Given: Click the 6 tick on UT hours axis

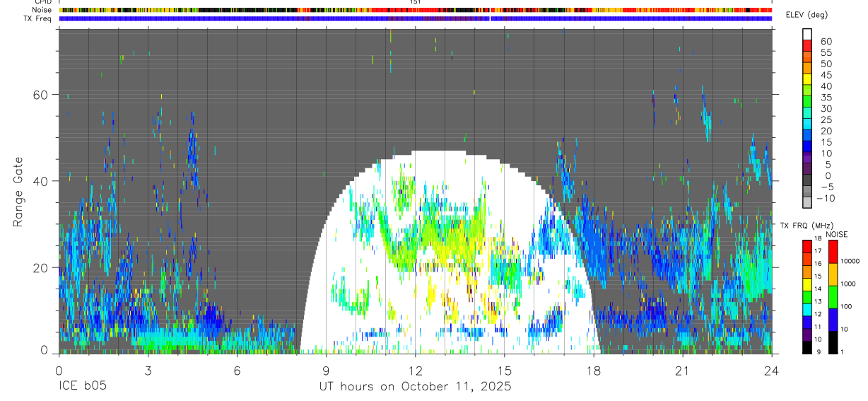Looking at the screenshot, I should tap(237, 370).
